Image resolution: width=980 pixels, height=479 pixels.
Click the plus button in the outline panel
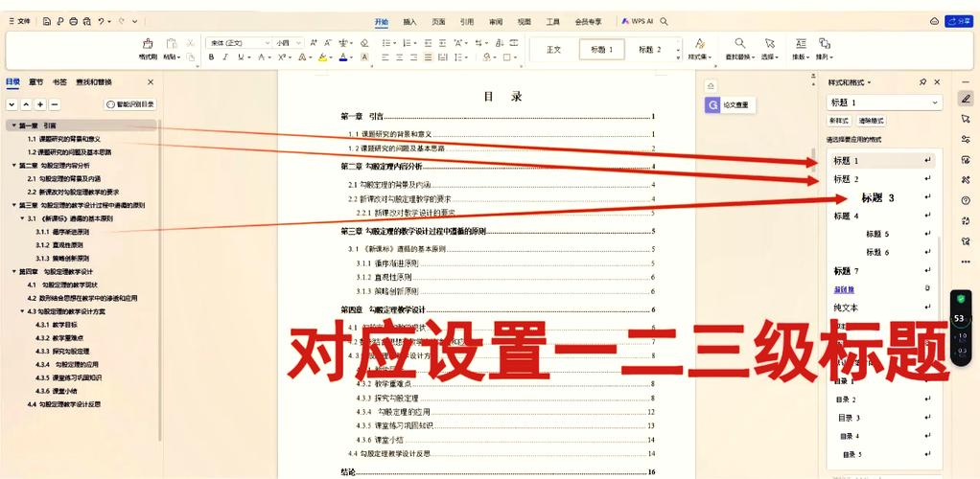[x=40, y=104]
